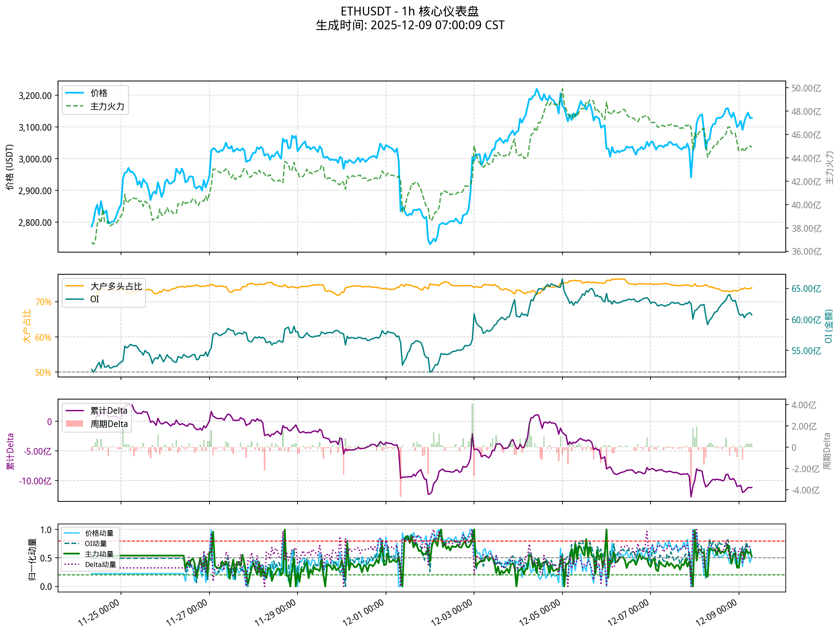Click the OI动量 legend entry
This screenshot has width=840, height=635.
96,544
